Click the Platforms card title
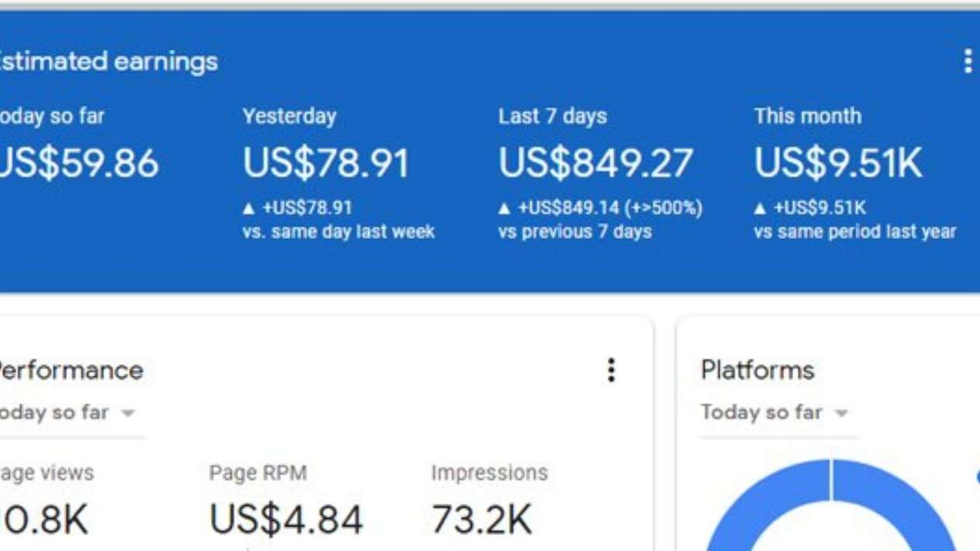 click(x=757, y=370)
